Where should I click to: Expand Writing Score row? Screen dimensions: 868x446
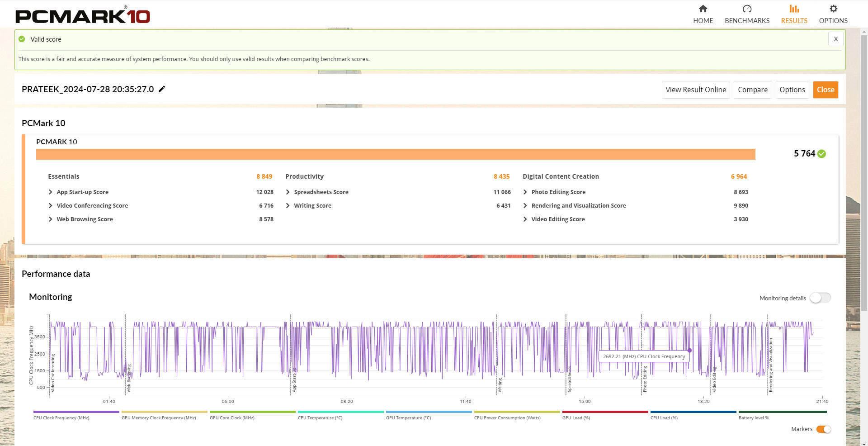tap(288, 206)
